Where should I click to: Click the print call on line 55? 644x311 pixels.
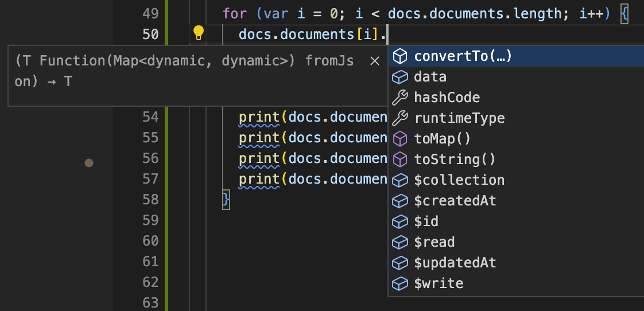[x=259, y=138]
